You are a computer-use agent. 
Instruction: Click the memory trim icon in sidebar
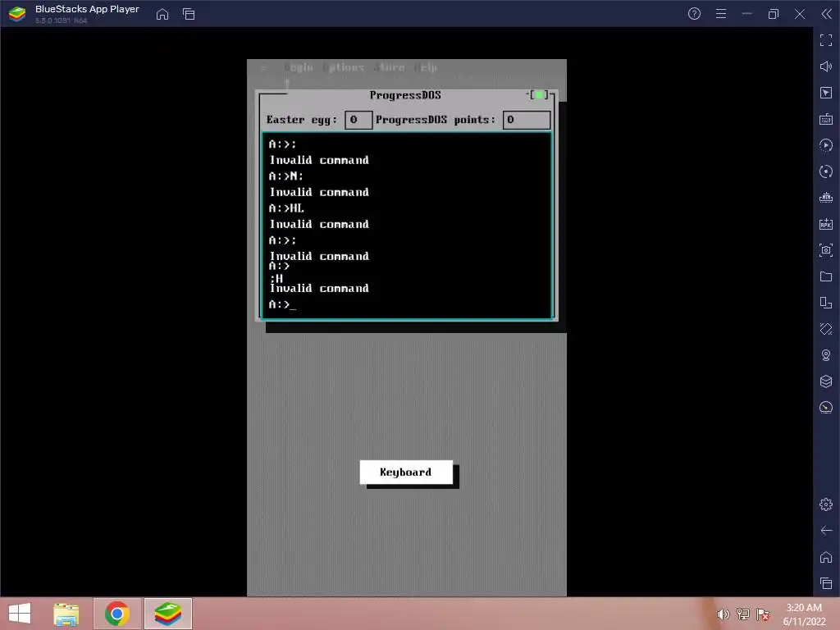click(825, 198)
